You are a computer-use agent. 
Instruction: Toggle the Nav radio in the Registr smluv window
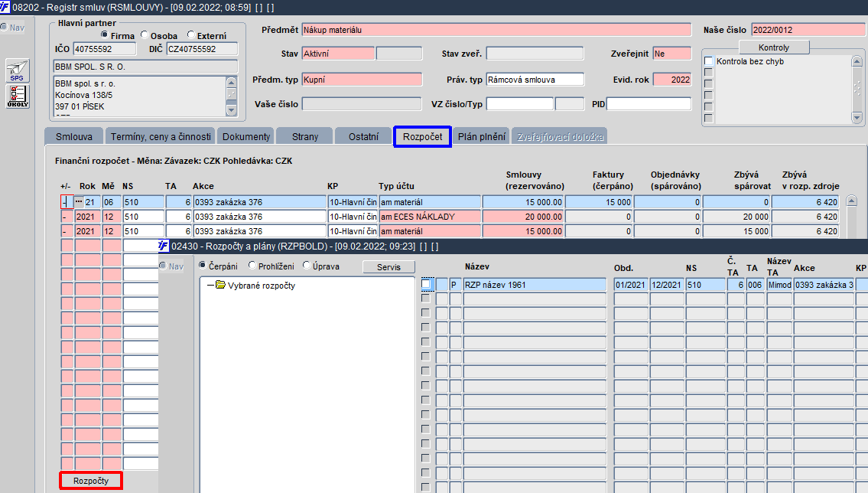(4, 27)
